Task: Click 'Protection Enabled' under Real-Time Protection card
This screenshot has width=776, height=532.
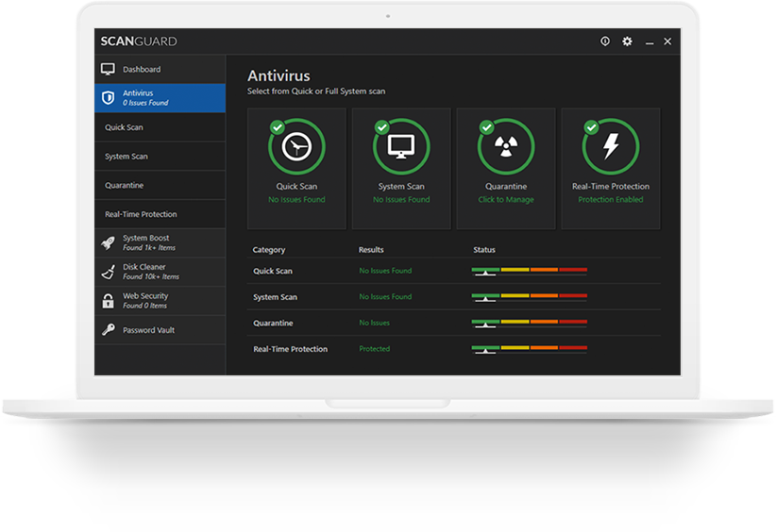Action: (611, 200)
